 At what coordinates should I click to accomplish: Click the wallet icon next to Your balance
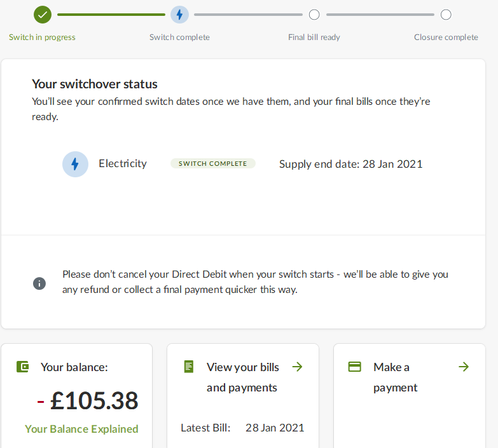click(22, 367)
